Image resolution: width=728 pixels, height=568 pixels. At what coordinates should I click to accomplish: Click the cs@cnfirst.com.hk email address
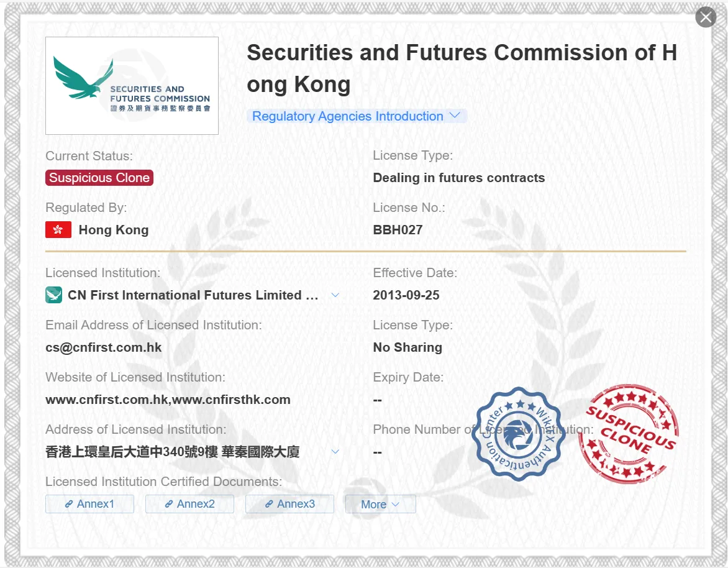tap(104, 347)
